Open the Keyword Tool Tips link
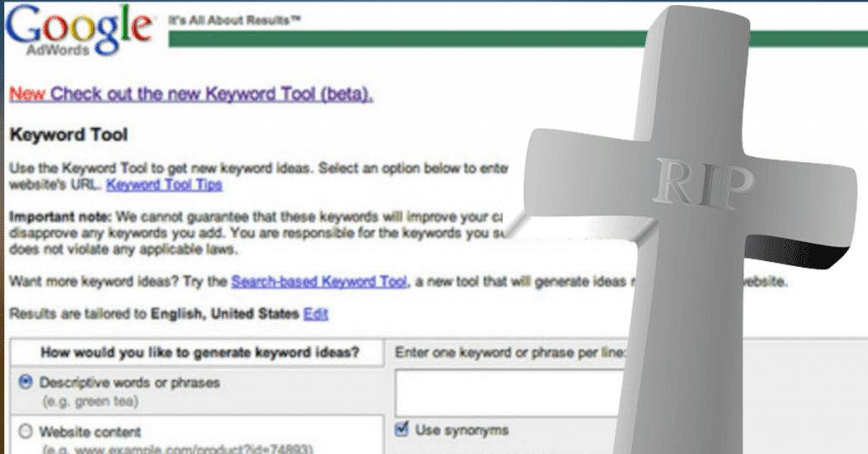868x454 pixels. [x=164, y=185]
